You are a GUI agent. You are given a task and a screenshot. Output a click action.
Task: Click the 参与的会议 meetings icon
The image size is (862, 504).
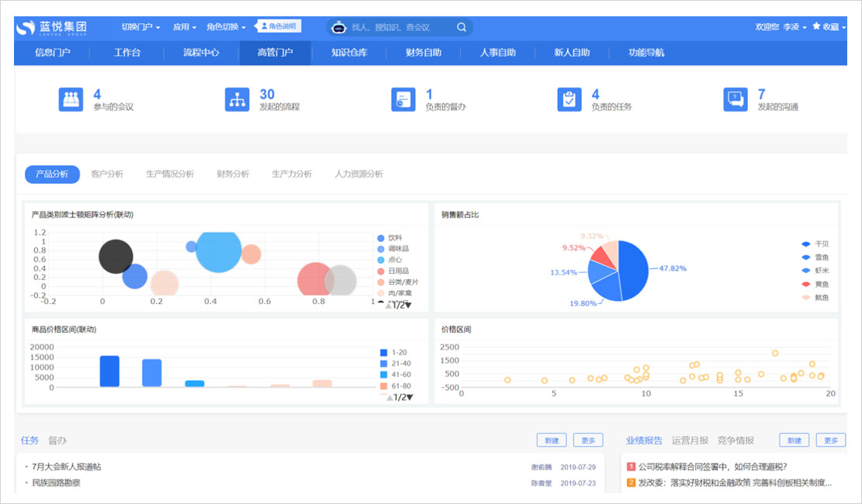coord(71,99)
